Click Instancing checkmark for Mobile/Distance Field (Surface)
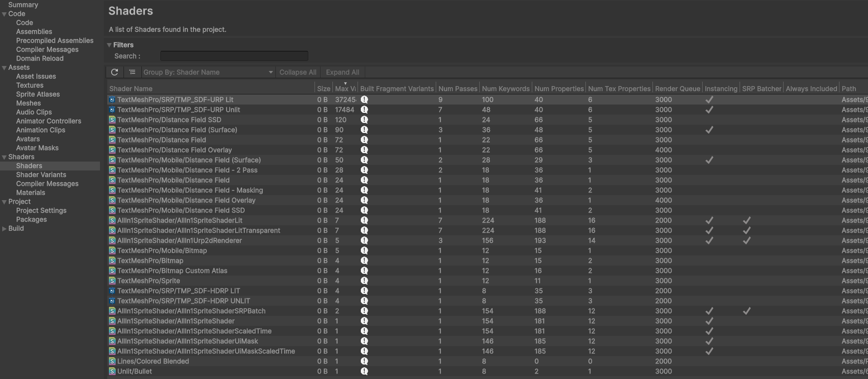 pos(709,160)
